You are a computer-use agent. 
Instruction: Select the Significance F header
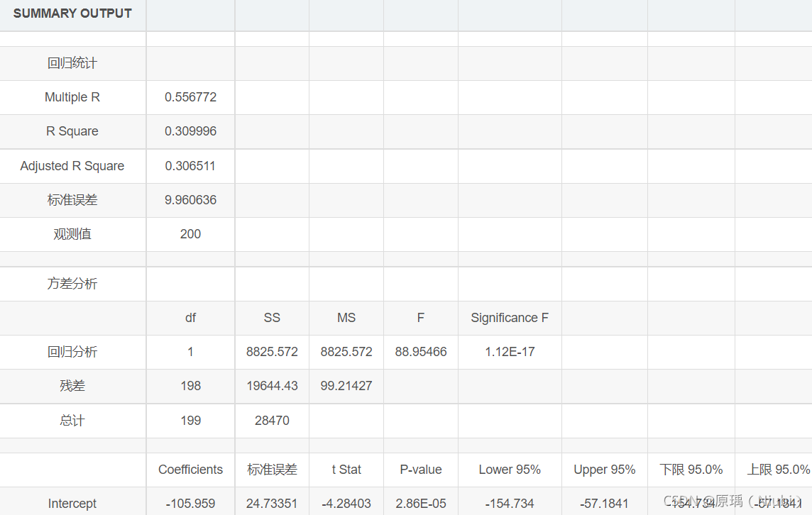510,318
